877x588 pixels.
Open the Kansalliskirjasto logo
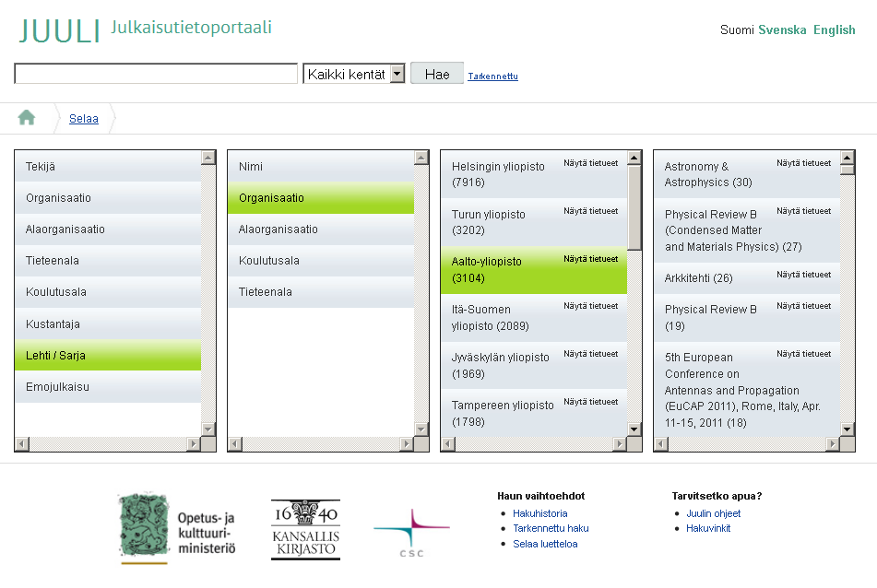coord(305,529)
